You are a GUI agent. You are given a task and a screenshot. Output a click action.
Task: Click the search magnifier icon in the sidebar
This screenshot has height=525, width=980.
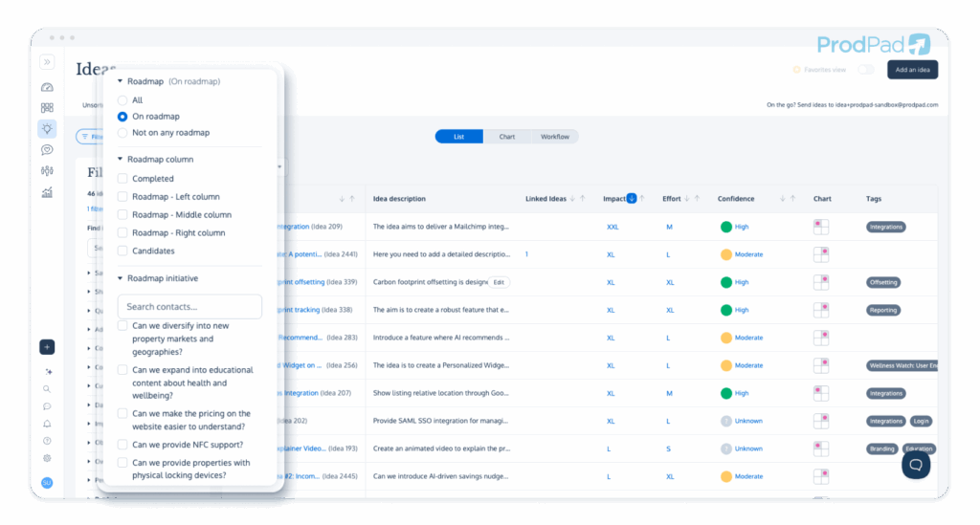[x=47, y=389]
